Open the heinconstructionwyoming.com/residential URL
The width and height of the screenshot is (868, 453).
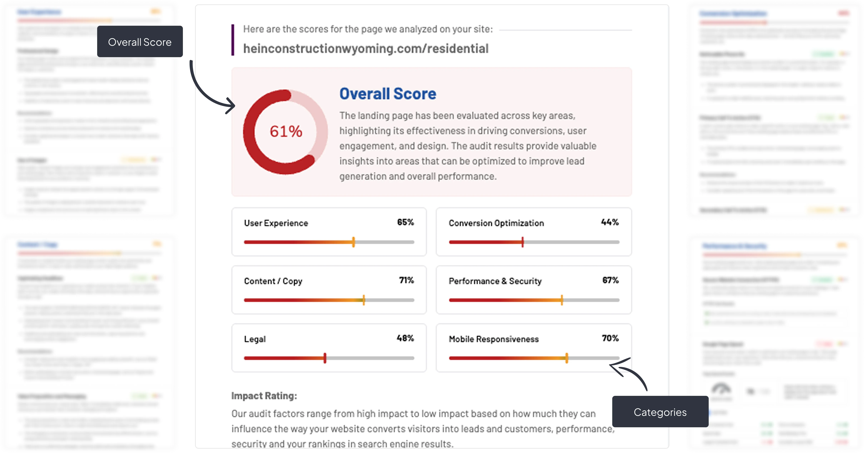pyautogui.click(x=366, y=49)
